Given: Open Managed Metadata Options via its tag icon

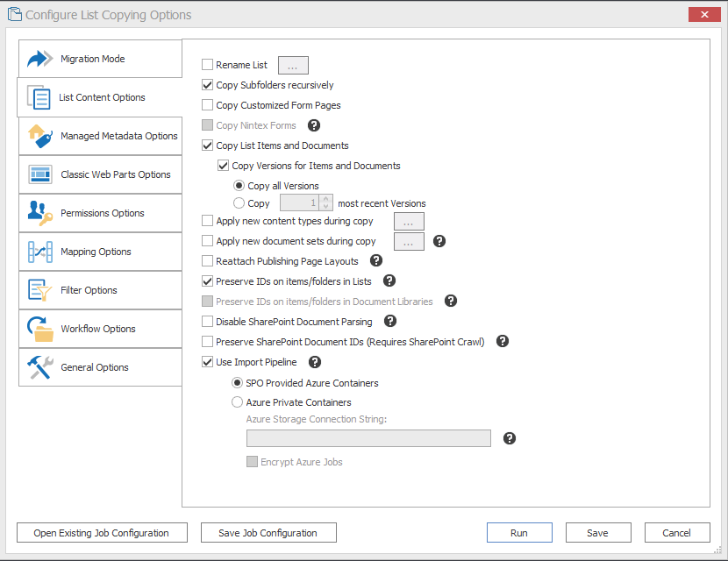Looking at the screenshot, I should coord(39,136).
